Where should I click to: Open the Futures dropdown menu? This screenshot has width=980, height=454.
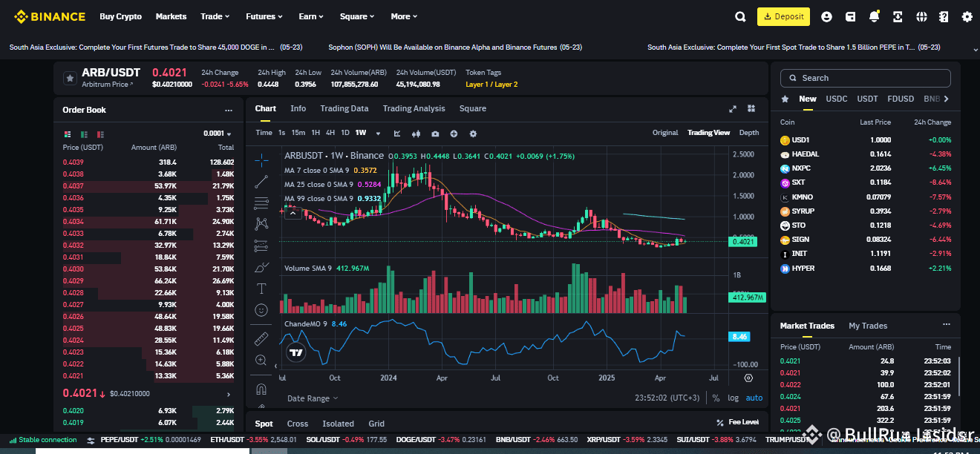264,16
